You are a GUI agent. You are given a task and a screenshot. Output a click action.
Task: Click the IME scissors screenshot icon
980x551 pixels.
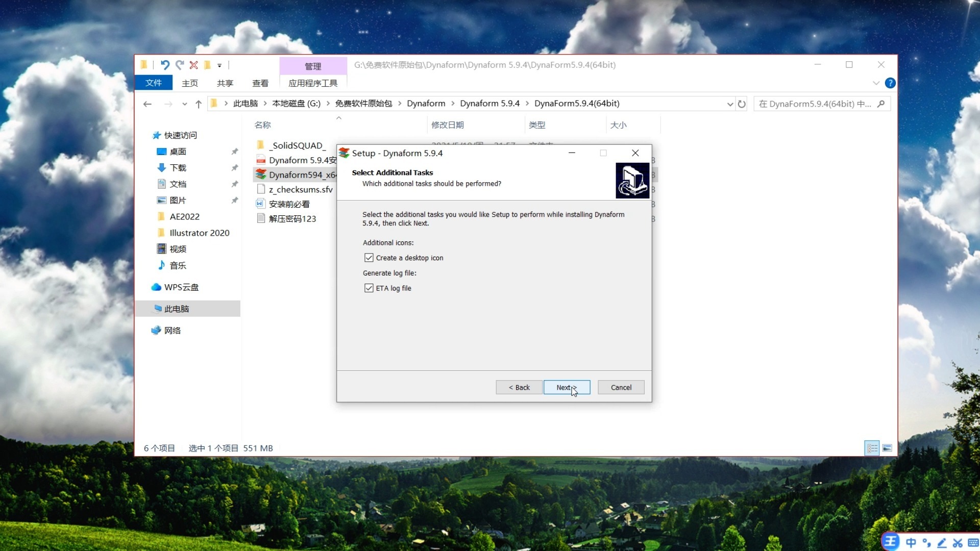coord(958,543)
